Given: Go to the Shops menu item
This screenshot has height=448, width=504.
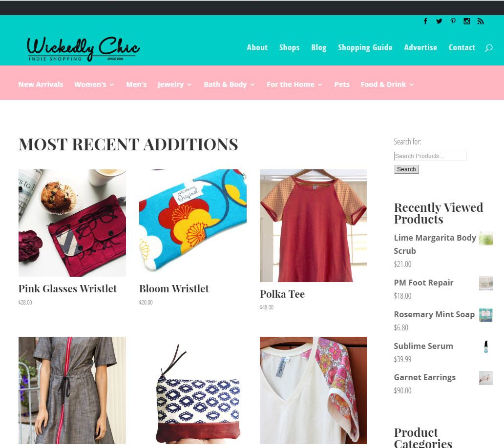Looking at the screenshot, I should pos(289,47).
